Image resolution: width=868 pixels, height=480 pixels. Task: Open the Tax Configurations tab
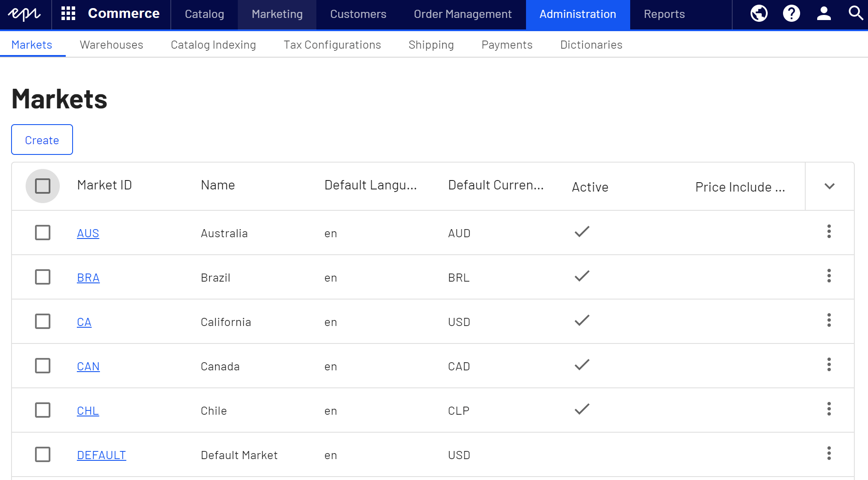pos(332,45)
